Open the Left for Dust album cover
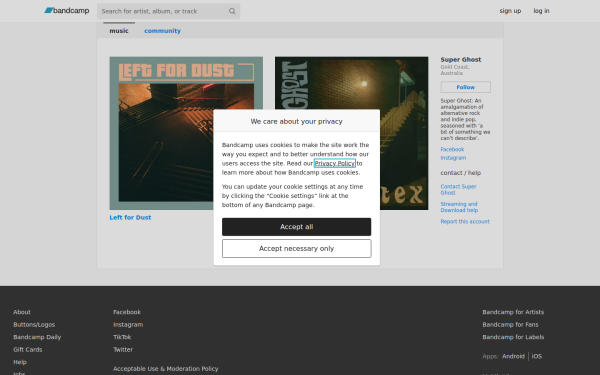 [186, 133]
